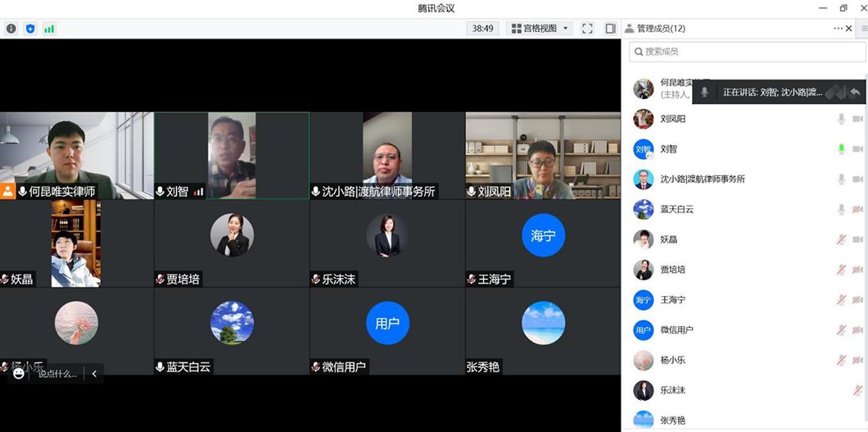Open the meeting info icon
Viewport: 868px width, 432px height.
coord(11,28)
